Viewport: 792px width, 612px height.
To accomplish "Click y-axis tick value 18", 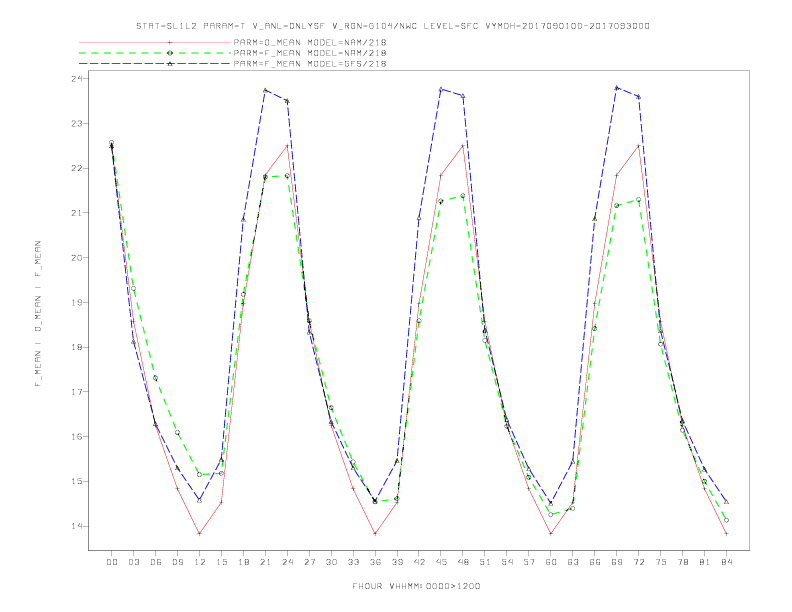I will click(x=77, y=347).
